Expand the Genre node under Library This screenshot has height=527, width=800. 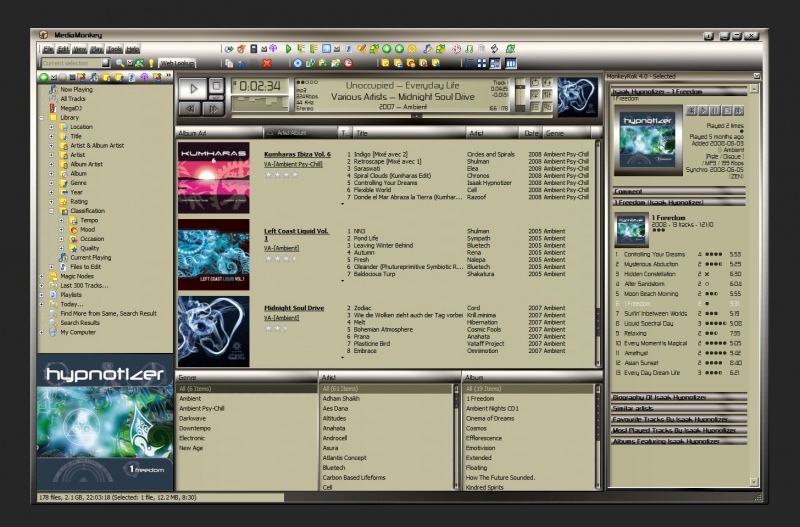[x=51, y=183]
